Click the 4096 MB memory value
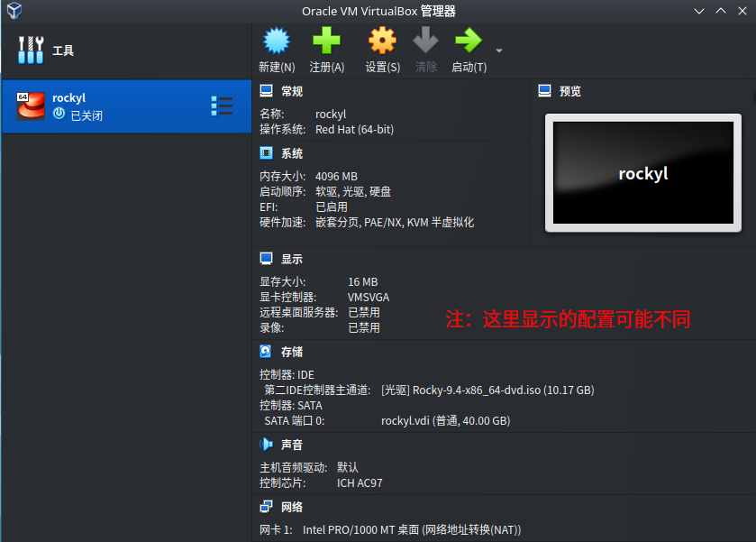756x542 pixels. [336, 176]
